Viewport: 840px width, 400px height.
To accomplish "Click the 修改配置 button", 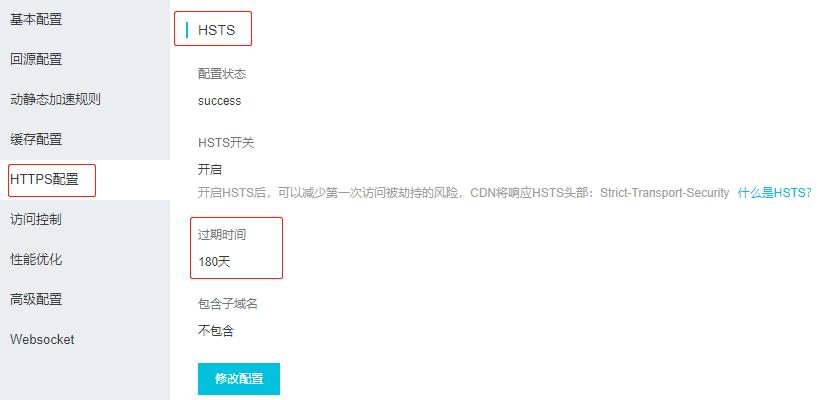I will coord(239,379).
